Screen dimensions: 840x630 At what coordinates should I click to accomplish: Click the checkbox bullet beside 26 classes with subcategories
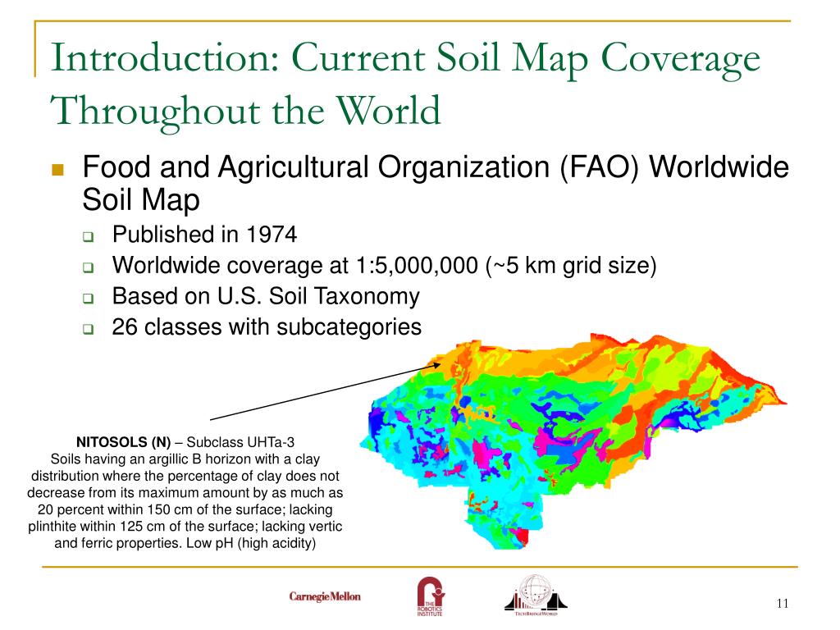[89, 329]
